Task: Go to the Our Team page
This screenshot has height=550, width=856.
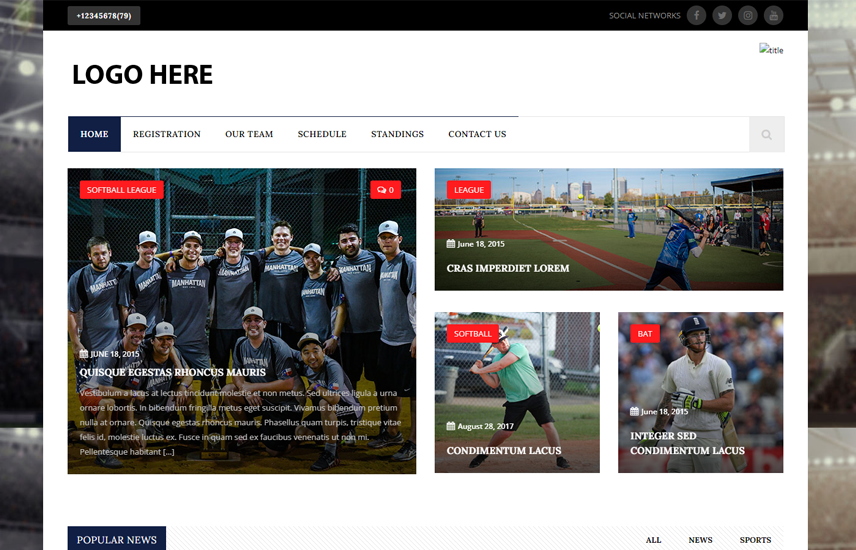Action: [x=249, y=134]
